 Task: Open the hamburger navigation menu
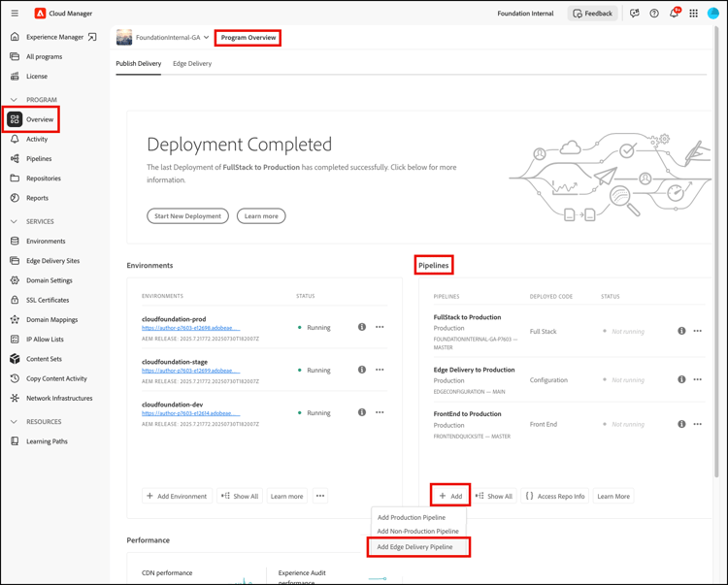[15, 14]
